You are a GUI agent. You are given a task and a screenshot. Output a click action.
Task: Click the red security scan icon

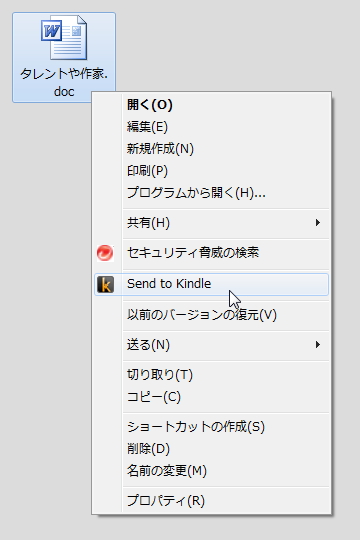tap(105, 253)
